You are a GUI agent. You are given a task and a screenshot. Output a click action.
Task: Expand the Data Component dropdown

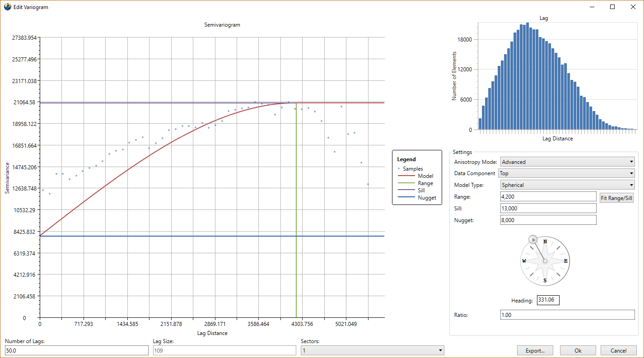pyautogui.click(x=566, y=173)
